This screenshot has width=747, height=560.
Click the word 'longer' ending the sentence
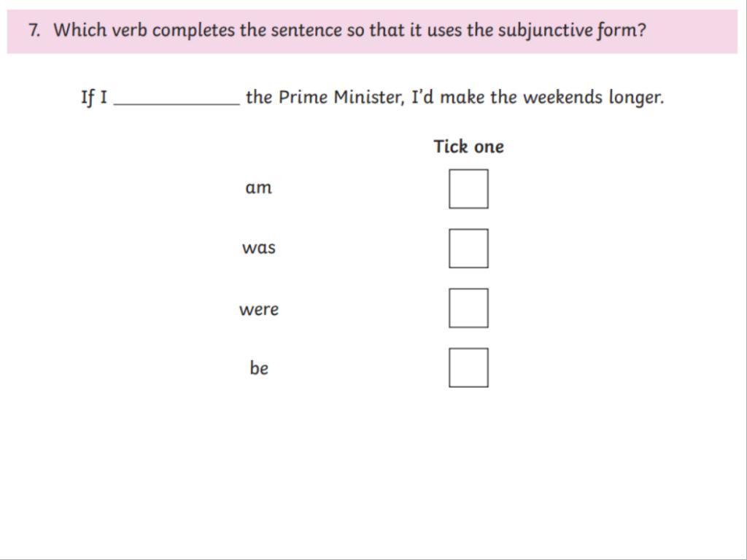636,98
